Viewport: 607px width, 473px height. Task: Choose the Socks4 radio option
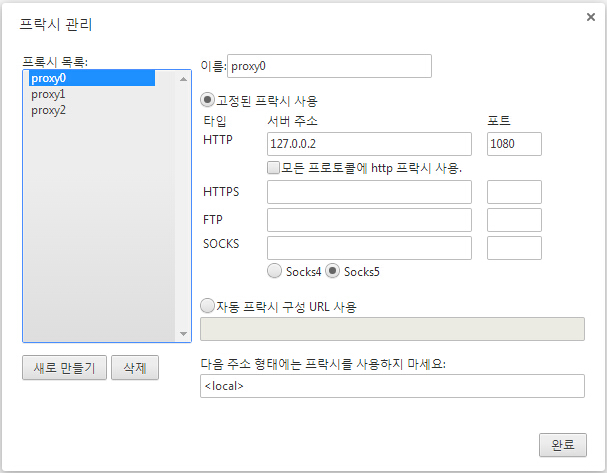pos(274,271)
